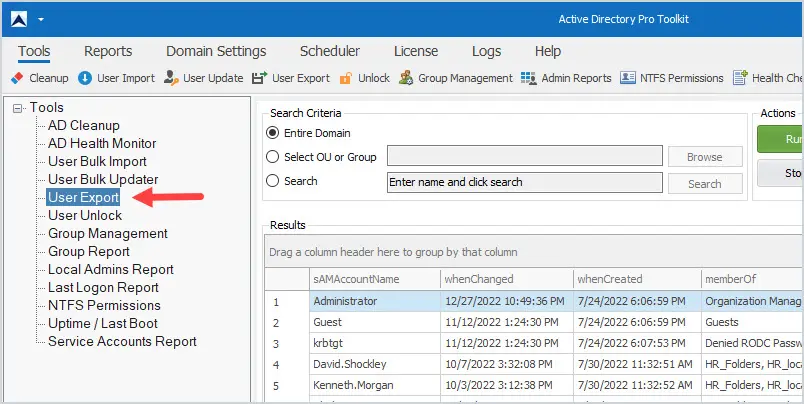Select User Unlock in the tree
This screenshot has height=404, width=804.
(x=85, y=215)
